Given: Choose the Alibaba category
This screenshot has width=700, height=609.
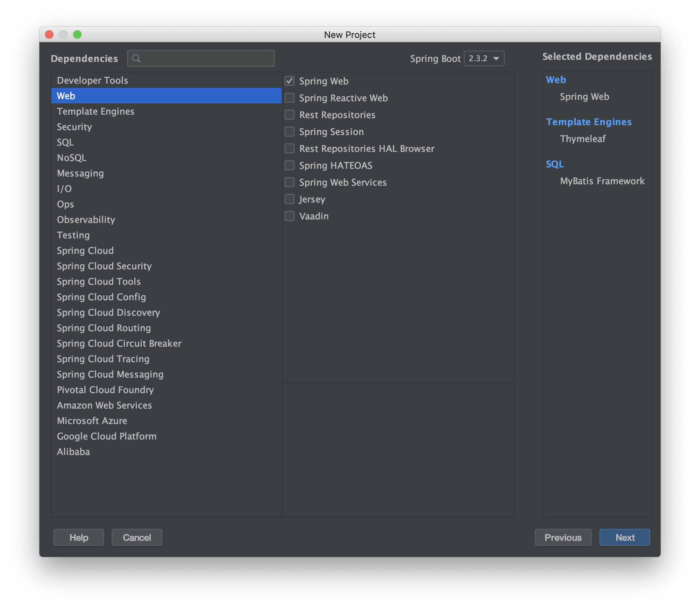Looking at the screenshot, I should (166, 451).
